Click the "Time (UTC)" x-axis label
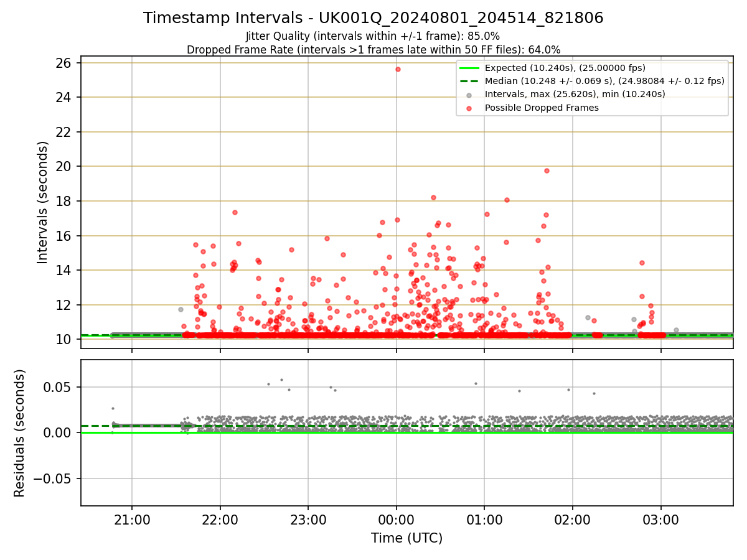The width and height of the screenshot is (747, 560). point(407,538)
